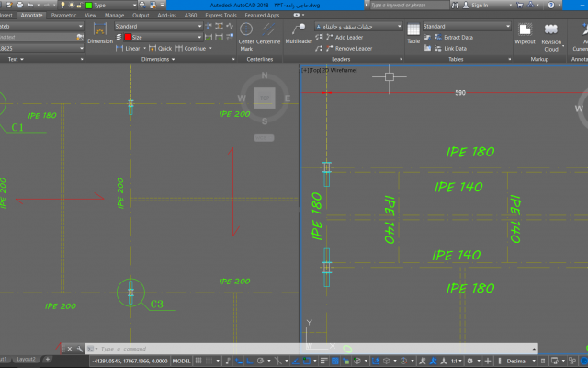Viewport: 588px width, 368px height.
Task: Open the Linear dimension dropdown arrow
Action: [x=145, y=48]
